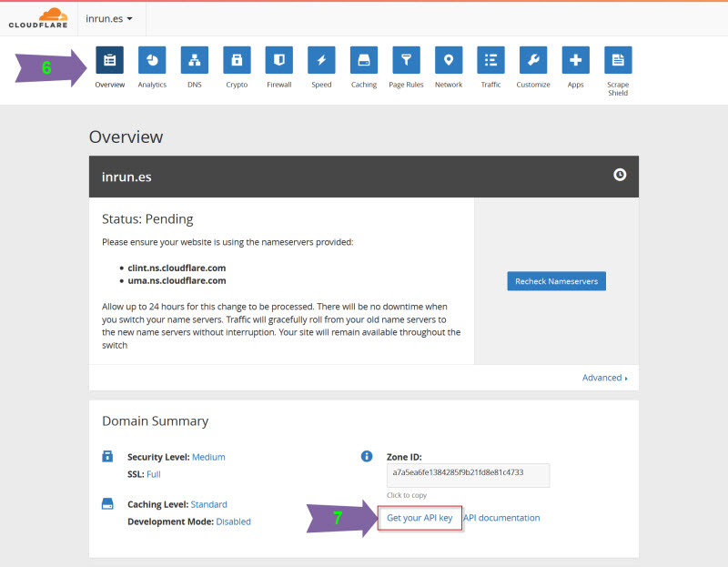728x567 pixels.
Task: Click the info icon beside Zone ID
Action: coord(367,456)
